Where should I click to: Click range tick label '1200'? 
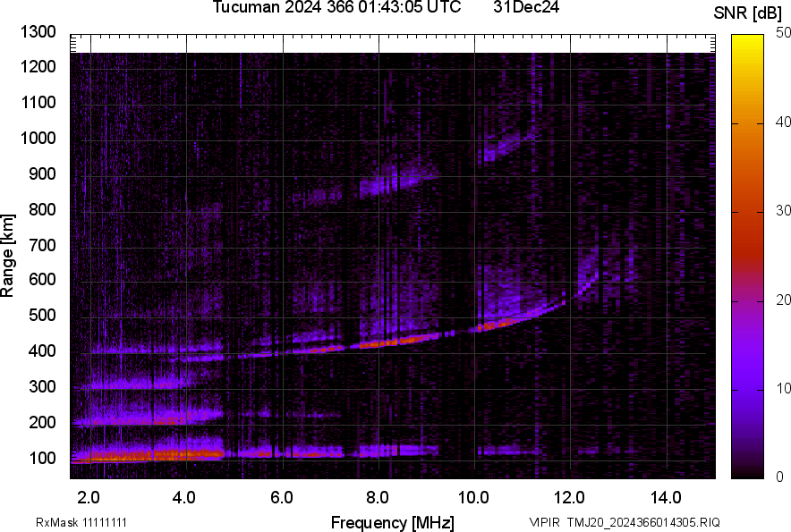click(x=38, y=66)
